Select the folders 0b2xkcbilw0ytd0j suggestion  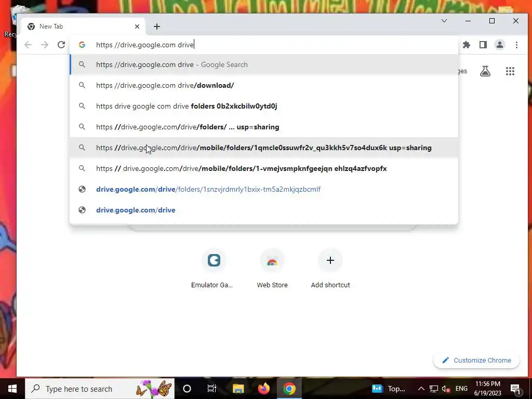[x=264, y=106]
